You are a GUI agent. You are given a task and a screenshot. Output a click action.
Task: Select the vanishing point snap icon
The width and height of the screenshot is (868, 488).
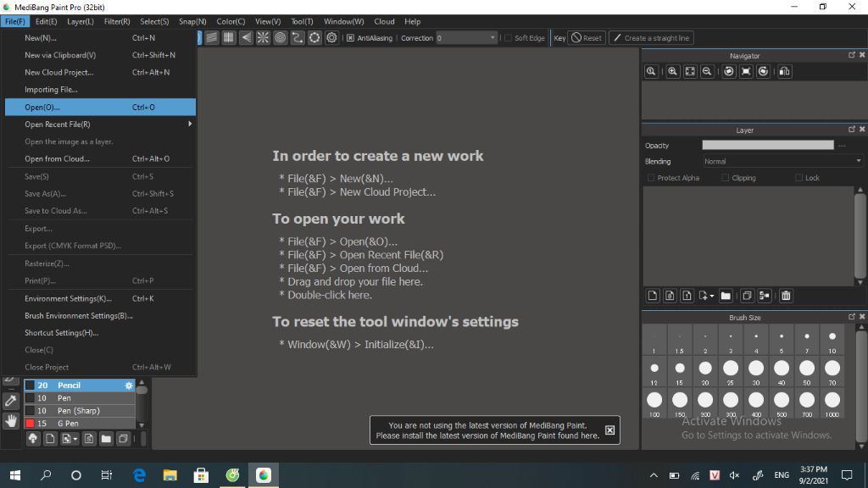[246, 37]
